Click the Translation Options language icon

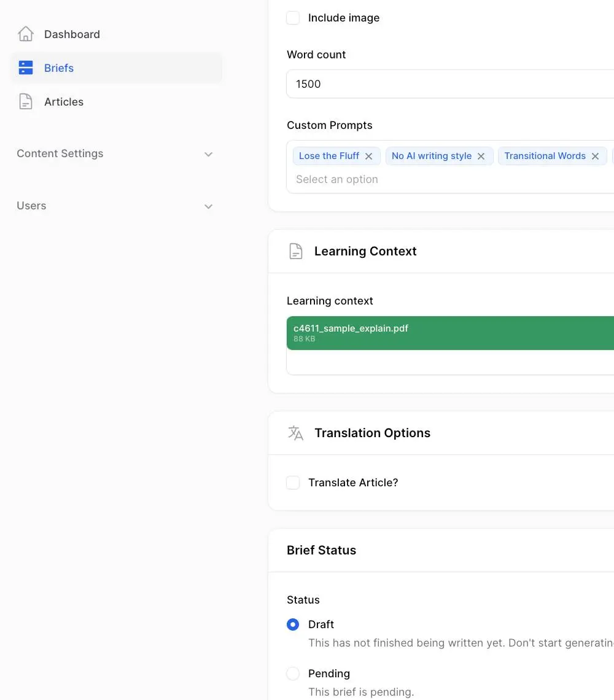[x=296, y=433]
